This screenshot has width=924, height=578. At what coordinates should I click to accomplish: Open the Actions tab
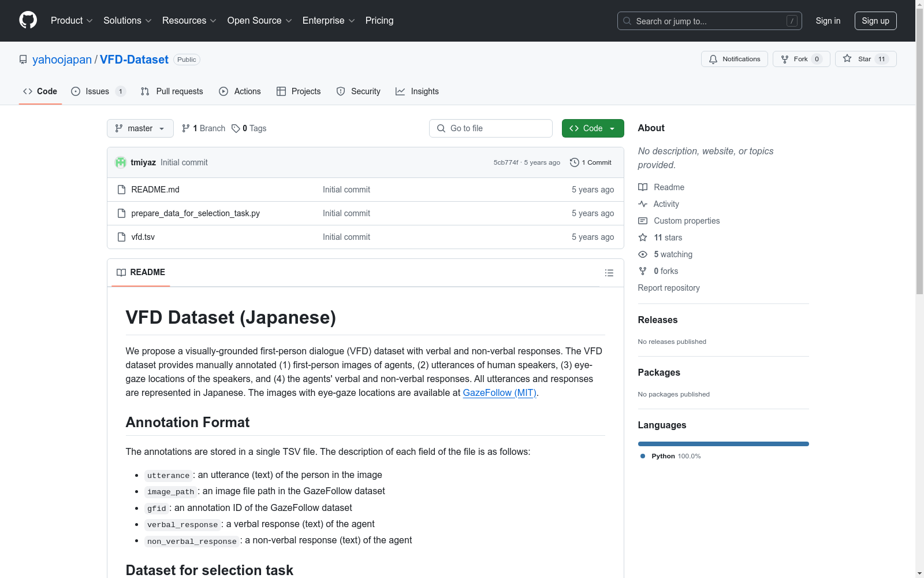pyautogui.click(x=240, y=91)
